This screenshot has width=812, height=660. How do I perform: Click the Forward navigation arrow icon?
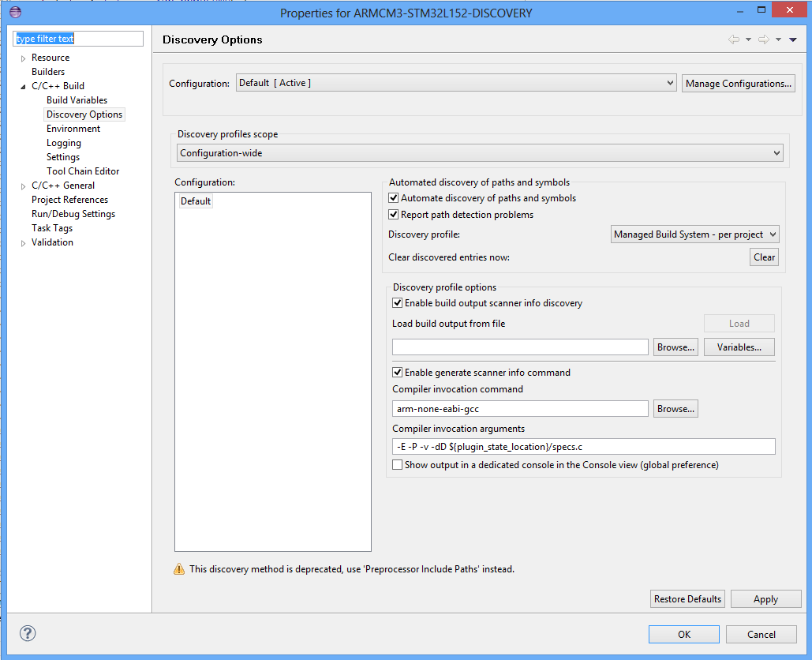point(763,39)
